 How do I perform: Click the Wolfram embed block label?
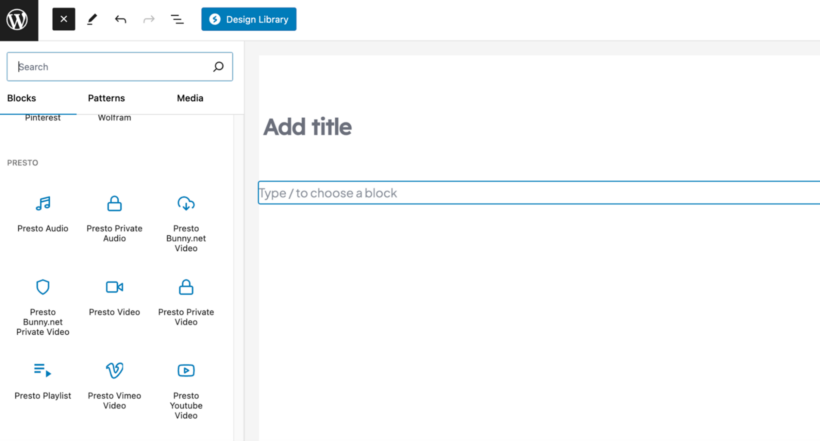115,118
